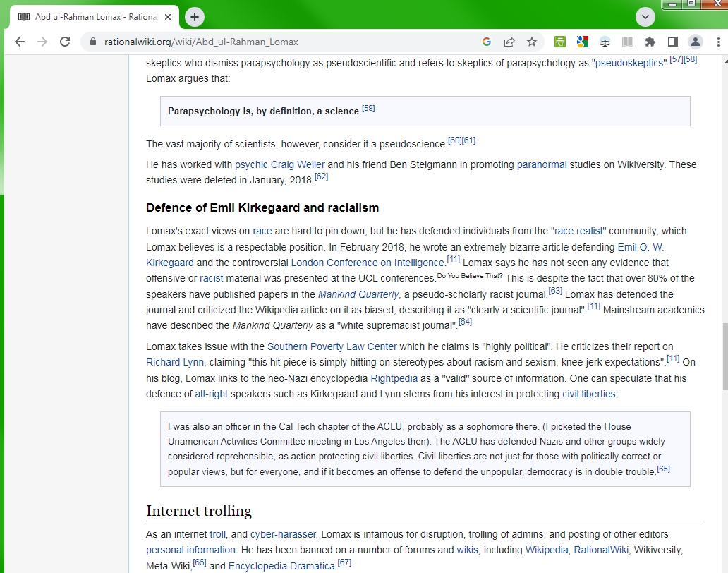Screen dimensions: 728x573
Task: Open the profile avatar menu
Action: point(695,42)
